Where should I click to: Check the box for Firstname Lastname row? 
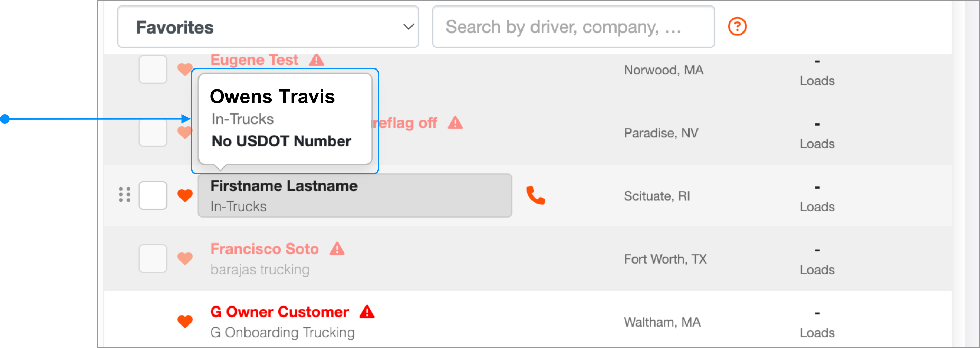click(x=153, y=195)
